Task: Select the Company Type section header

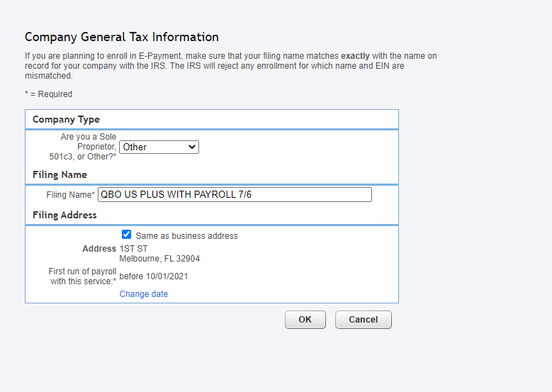Action: pyautogui.click(x=66, y=119)
